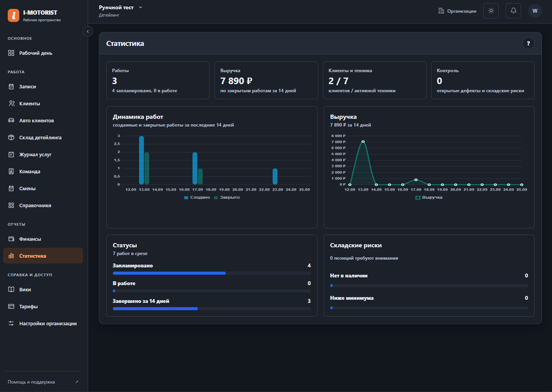Click the Тарифы card icon
The image size is (552, 392).
point(11,306)
